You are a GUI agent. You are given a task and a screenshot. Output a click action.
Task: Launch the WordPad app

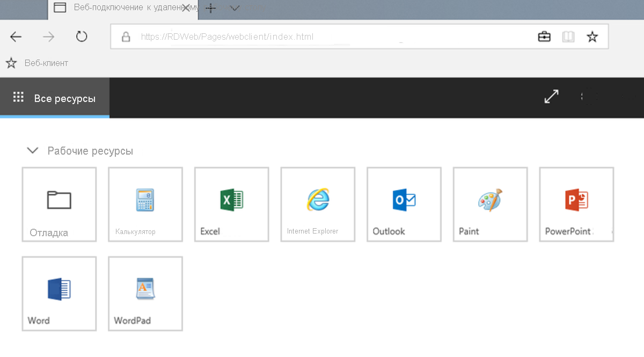tap(145, 294)
